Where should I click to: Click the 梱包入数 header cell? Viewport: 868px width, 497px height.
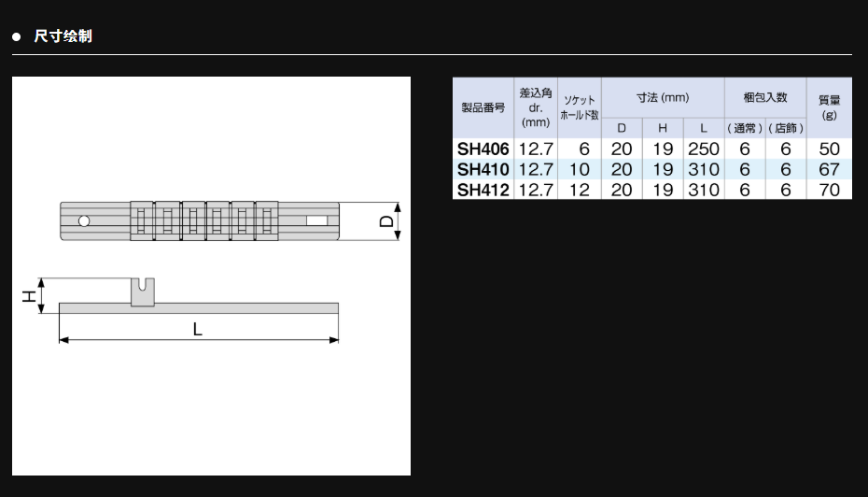(764, 97)
